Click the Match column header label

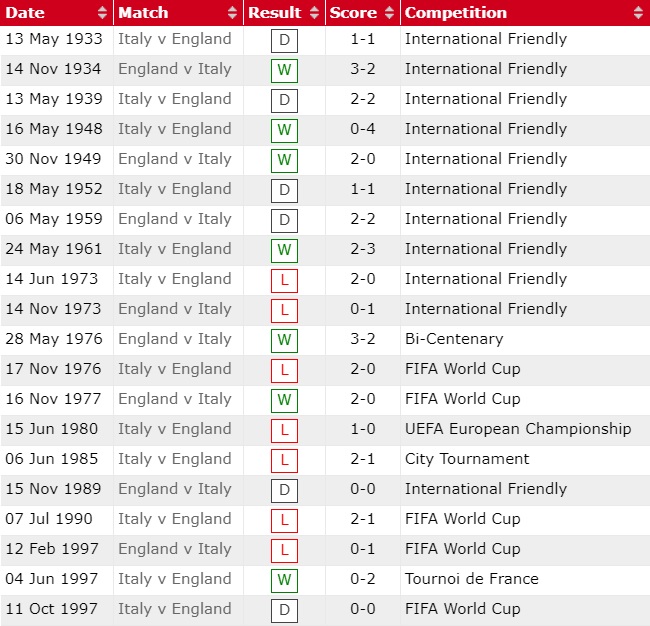(143, 13)
